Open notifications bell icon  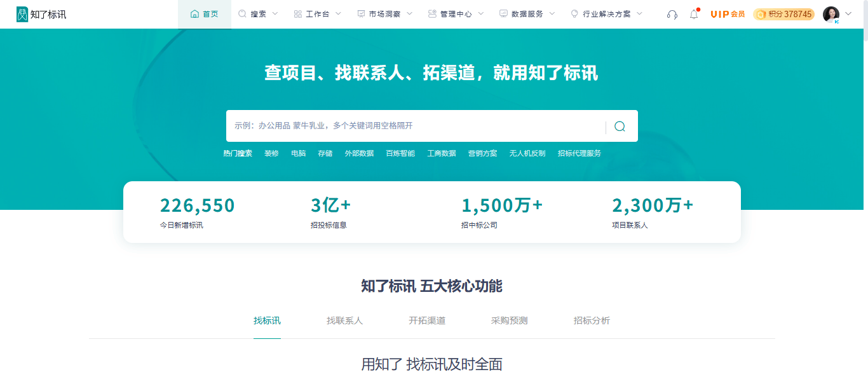(x=694, y=14)
